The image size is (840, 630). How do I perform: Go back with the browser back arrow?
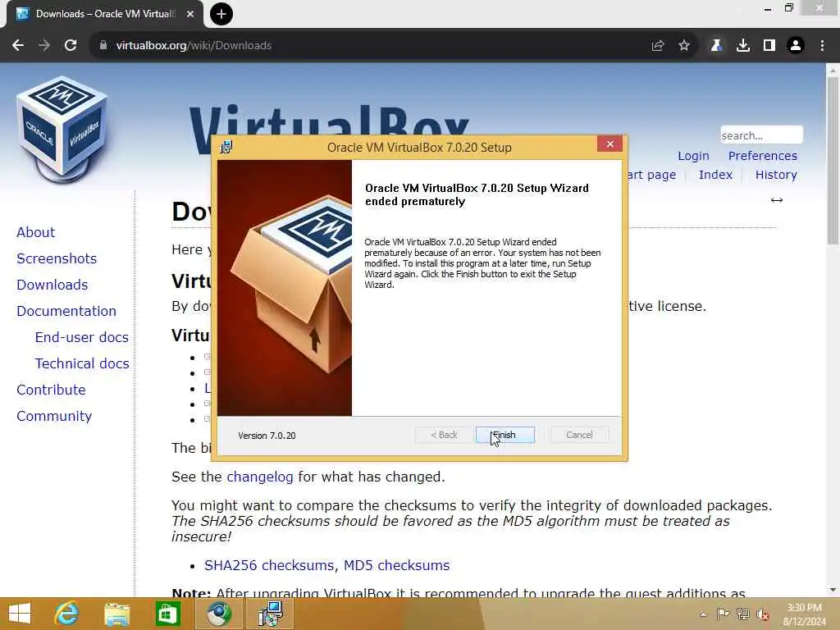point(18,46)
